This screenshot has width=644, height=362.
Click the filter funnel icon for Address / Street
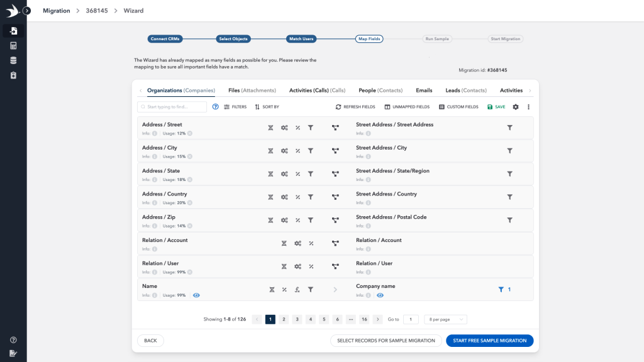tap(310, 128)
